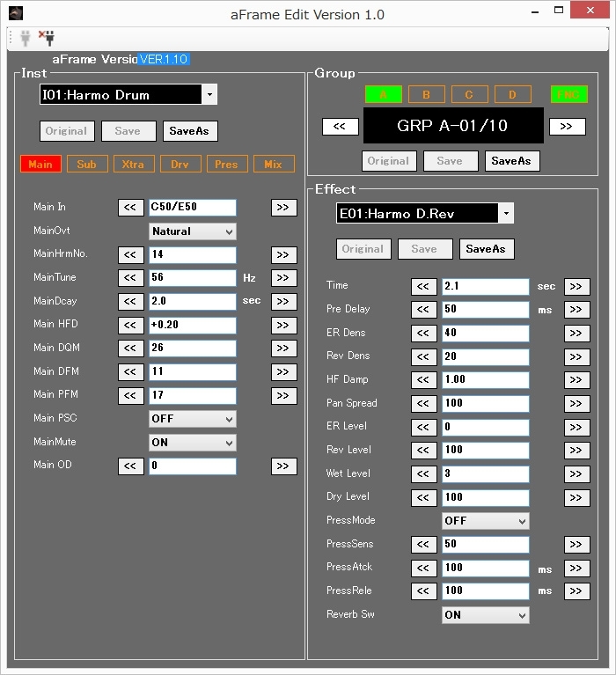Go to next group with >> button
The width and height of the screenshot is (616, 675).
[x=567, y=127]
